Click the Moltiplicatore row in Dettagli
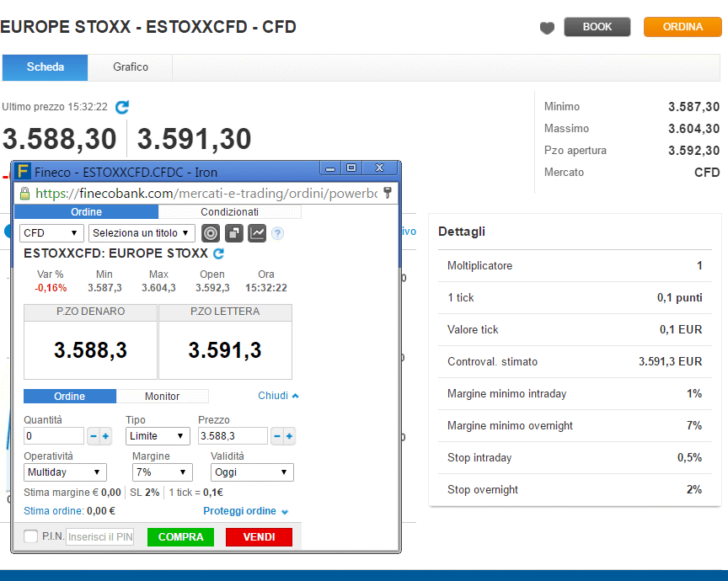 coord(575,266)
